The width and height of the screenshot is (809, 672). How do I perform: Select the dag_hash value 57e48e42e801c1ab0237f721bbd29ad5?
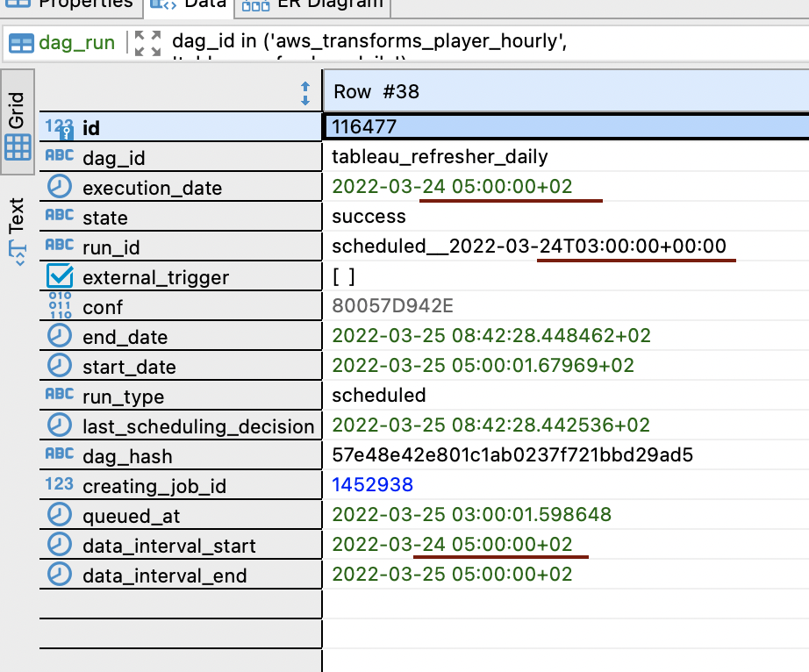(512, 455)
